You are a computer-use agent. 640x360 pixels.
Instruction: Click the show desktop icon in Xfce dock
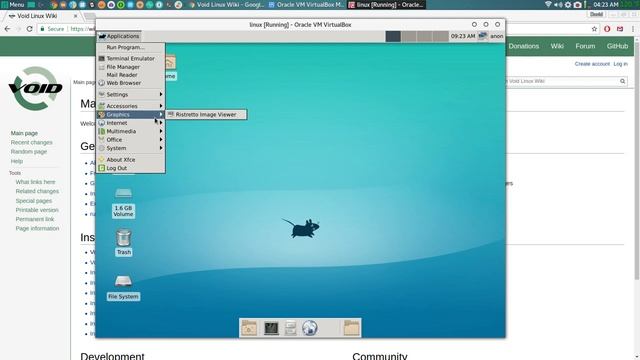249,328
